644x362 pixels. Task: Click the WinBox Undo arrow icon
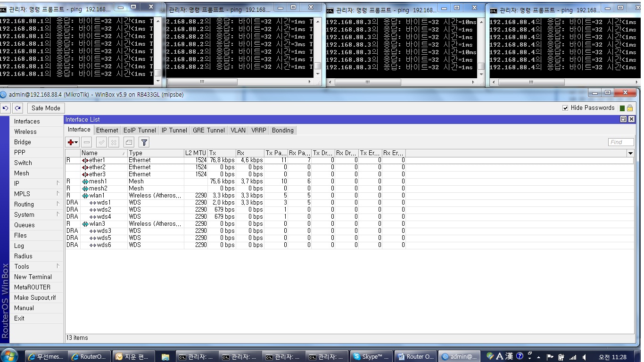click(5, 108)
